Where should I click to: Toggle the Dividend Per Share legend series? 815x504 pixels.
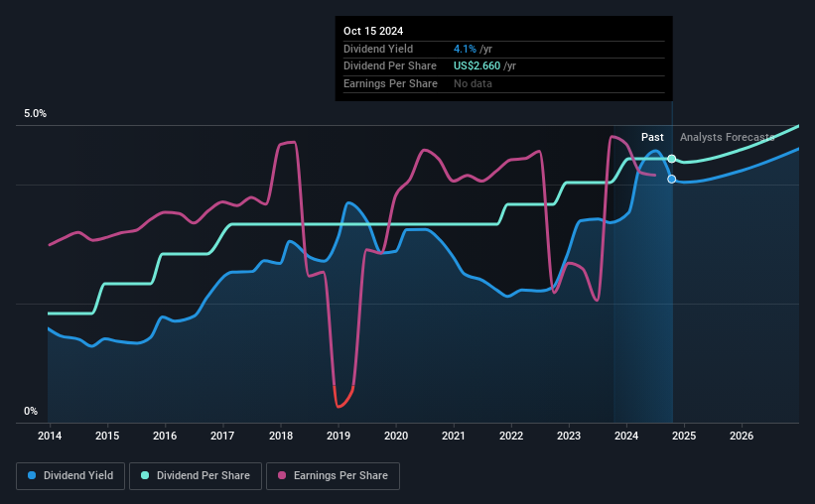coord(196,476)
